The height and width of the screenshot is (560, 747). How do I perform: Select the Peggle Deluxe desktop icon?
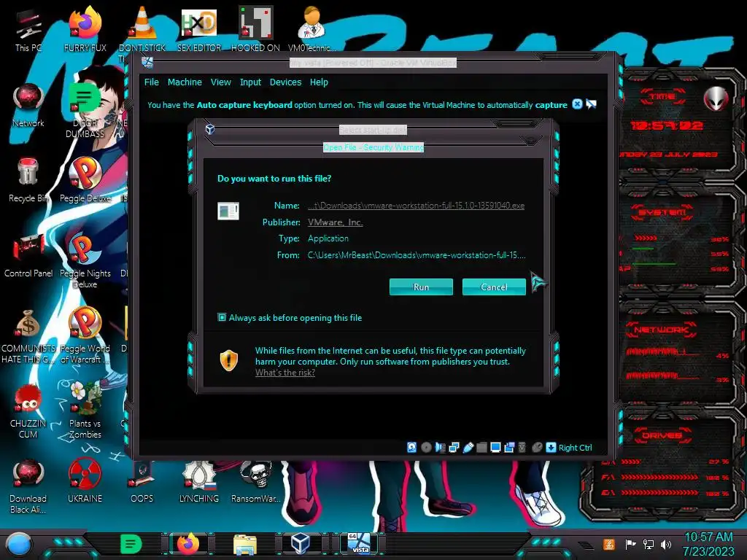click(85, 180)
